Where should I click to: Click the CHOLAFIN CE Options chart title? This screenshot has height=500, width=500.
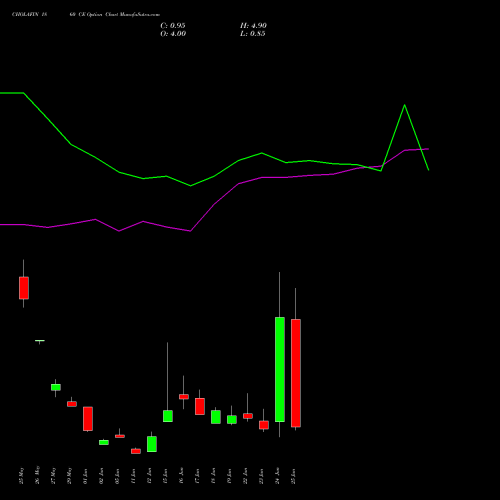(86, 15)
